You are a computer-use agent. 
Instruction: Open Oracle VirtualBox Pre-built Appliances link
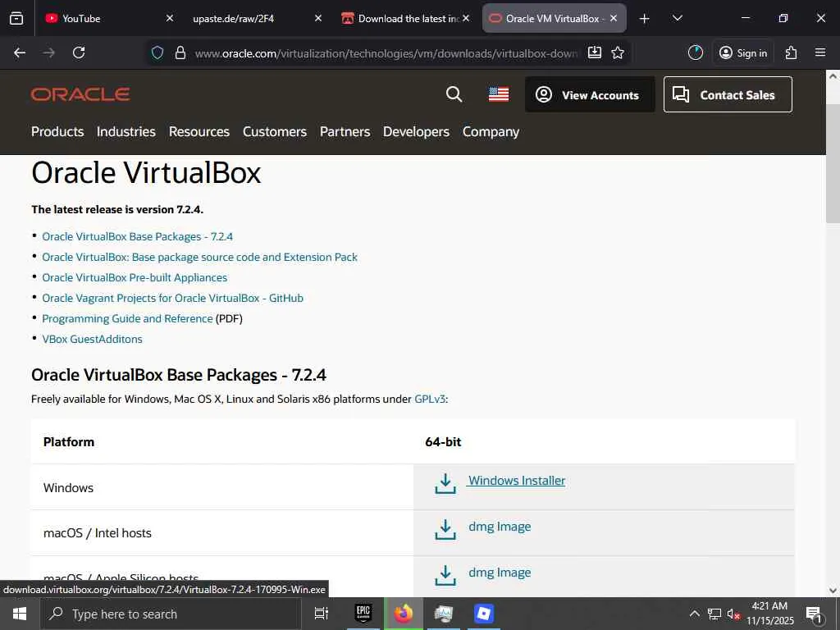click(135, 277)
